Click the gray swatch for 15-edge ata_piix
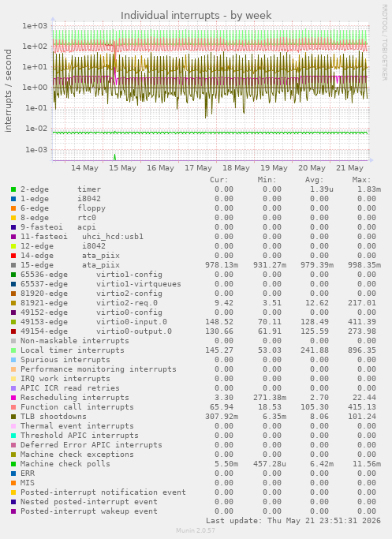Image resolution: width=392 pixels, height=539 pixels. [x=13, y=265]
